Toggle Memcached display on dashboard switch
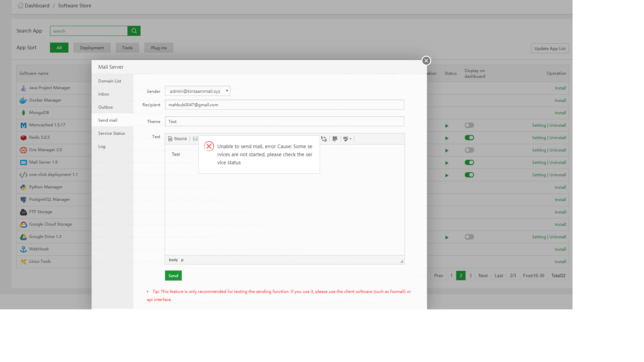Viewport: 644px width, 362px height. point(469,125)
